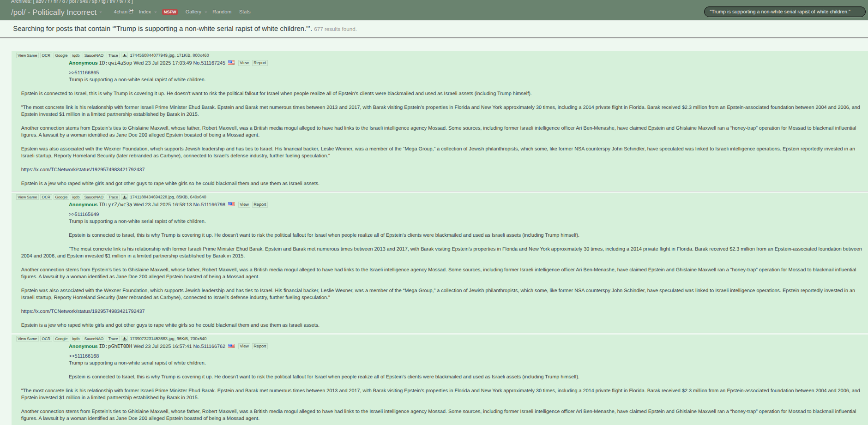Open file link 1741188434694228.jpg
The height and width of the screenshot is (425, 868).
pos(152,197)
